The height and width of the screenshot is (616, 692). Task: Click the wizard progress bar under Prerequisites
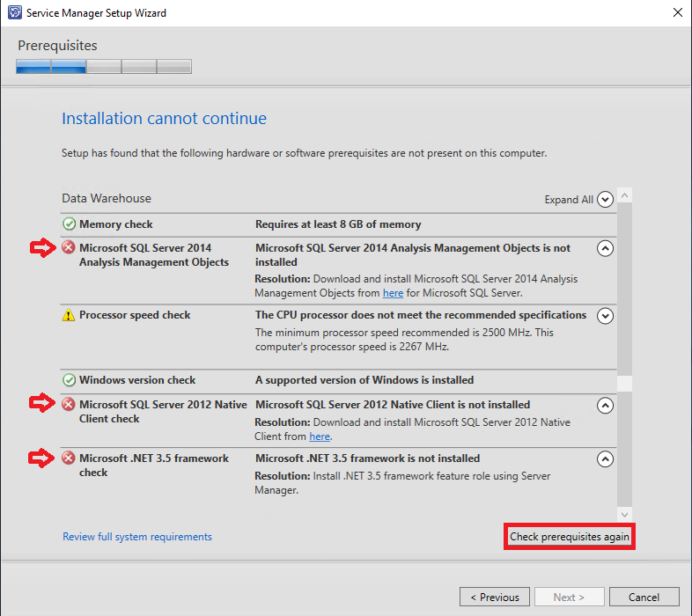tap(104, 66)
